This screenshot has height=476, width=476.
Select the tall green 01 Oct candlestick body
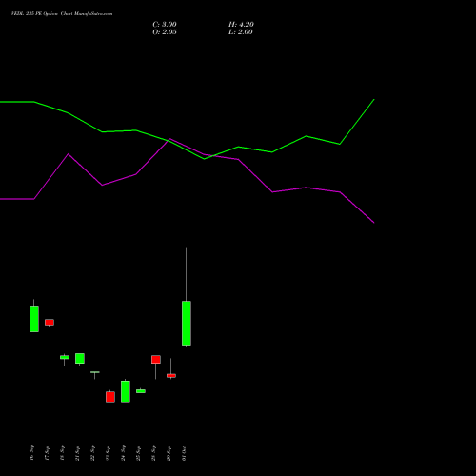point(187,323)
